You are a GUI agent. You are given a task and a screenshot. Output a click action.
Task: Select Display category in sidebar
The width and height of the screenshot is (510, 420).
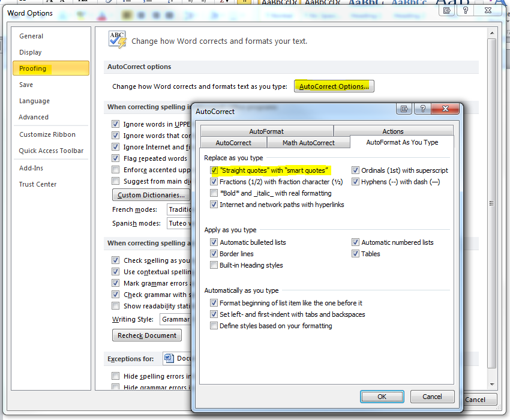(x=51, y=52)
